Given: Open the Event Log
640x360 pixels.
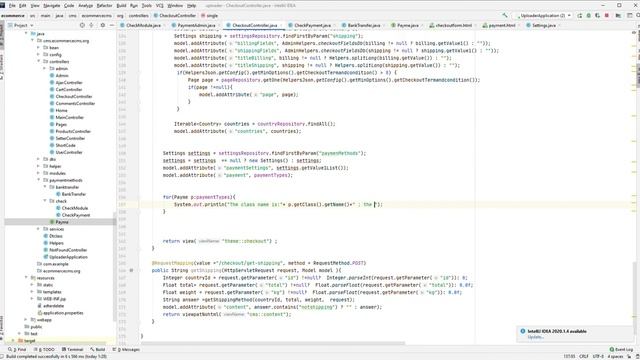Looking at the screenshot, I should [621, 349].
